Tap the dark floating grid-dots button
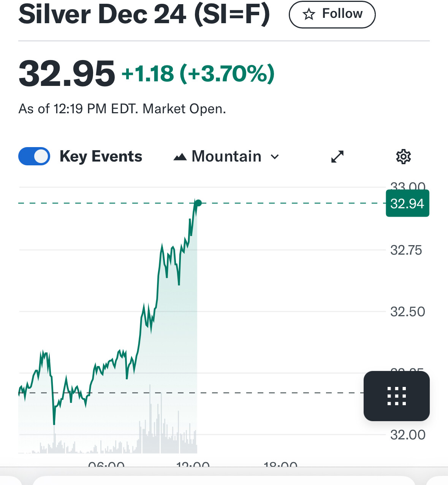Image resolution: width=448 pixels, height=485 pixels. [x=397, y=396]
